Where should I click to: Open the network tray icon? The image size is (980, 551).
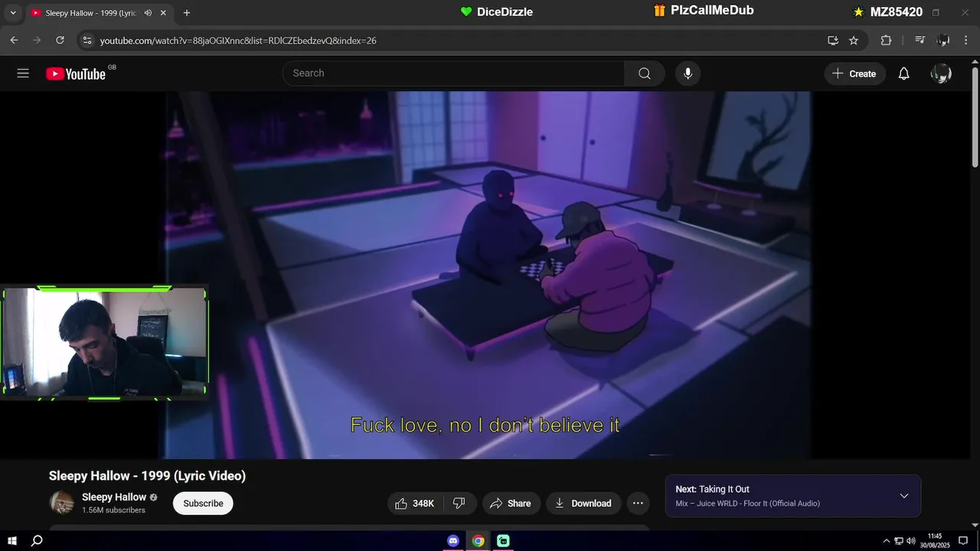[899, 541]
